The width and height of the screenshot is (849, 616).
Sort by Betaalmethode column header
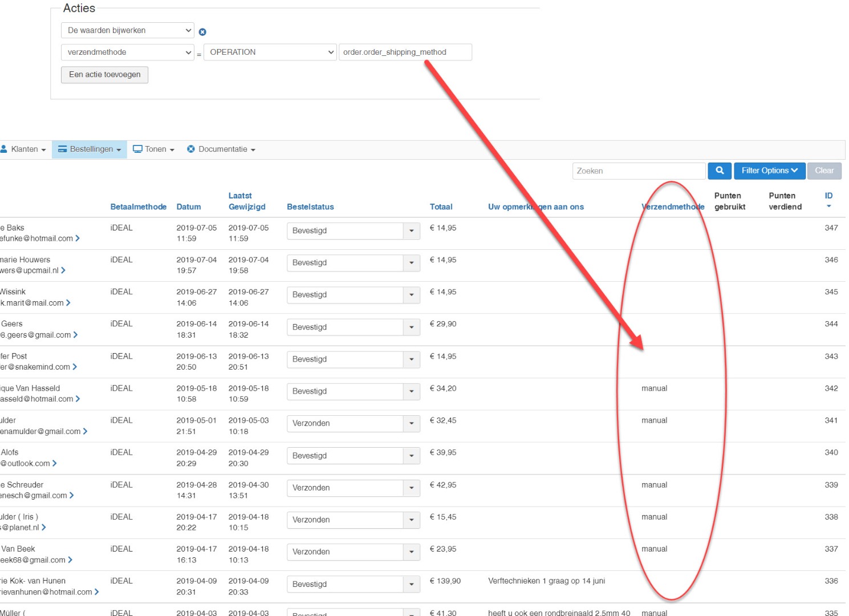click(x=139, y=207)
